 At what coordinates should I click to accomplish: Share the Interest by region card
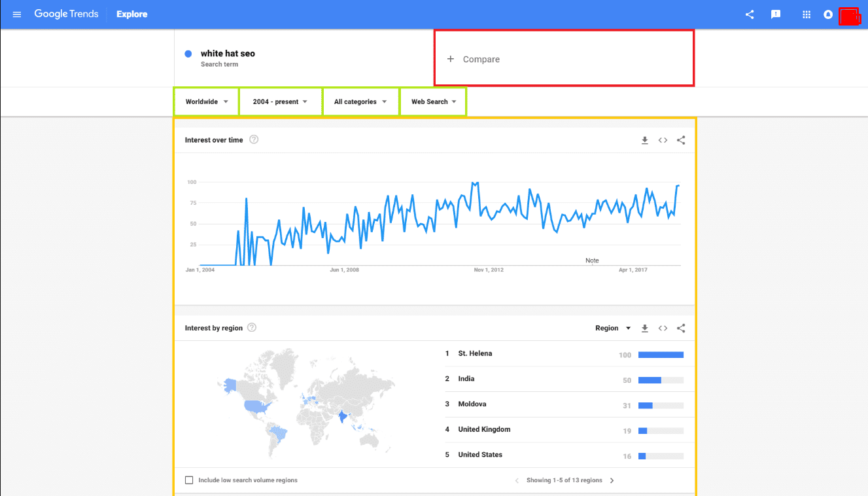[x=681, y=328]
